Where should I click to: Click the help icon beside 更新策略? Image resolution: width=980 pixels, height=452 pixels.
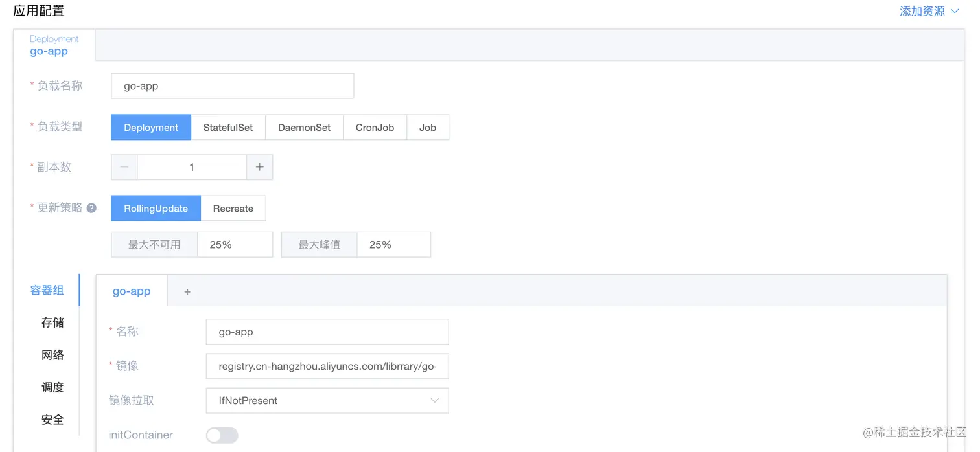(x=91, y=208)
